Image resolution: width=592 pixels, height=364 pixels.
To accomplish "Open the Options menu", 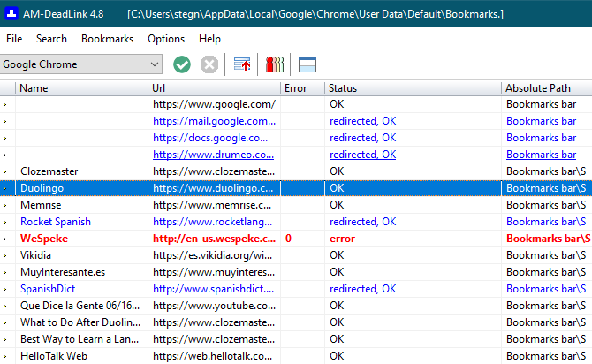I will click(x=166, y=39).
